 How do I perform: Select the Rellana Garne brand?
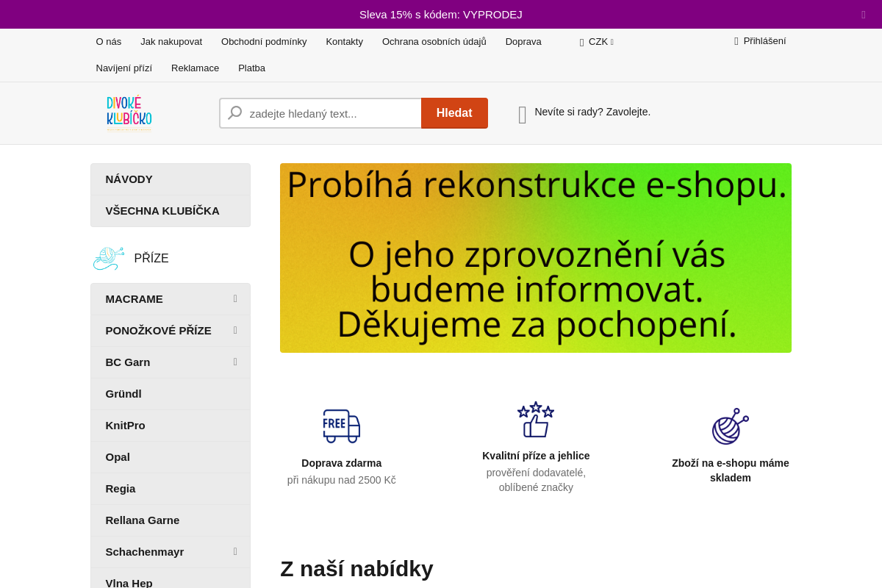(171, 520)
